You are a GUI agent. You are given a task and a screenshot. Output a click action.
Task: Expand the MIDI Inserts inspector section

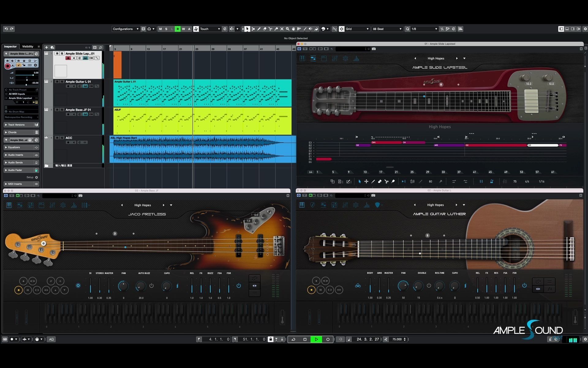coord(21,184)
